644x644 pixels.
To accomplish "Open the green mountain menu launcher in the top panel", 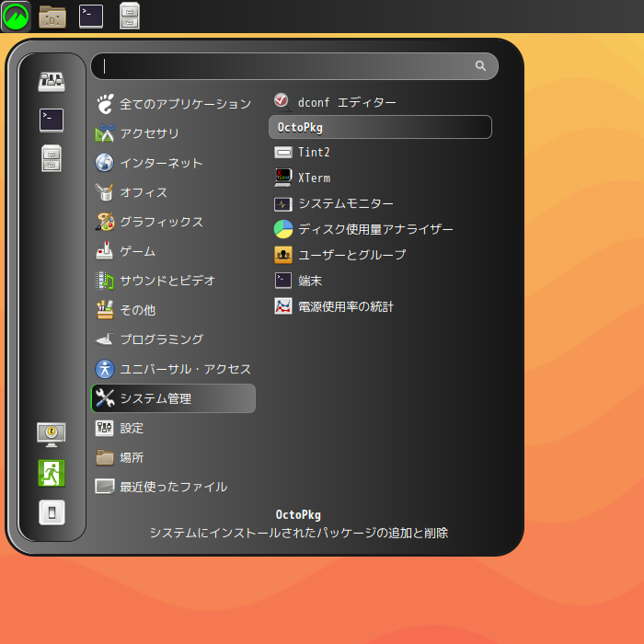I will coord(16,17).
